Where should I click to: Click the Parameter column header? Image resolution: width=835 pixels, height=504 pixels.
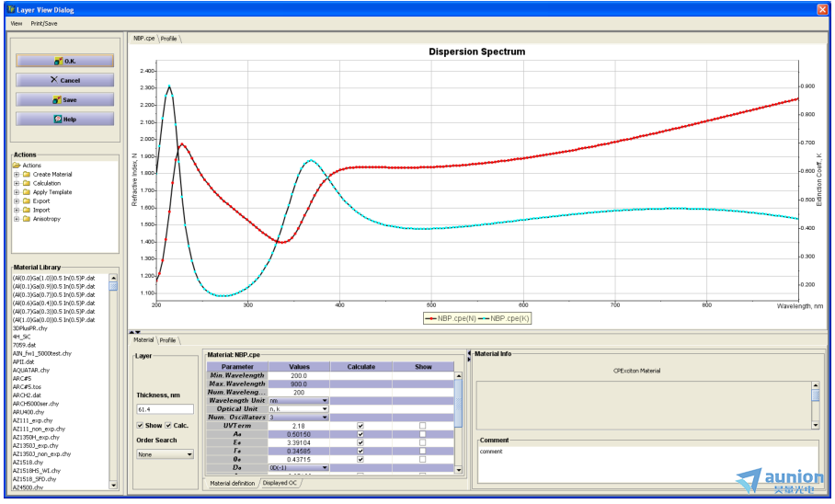click(x=237, y=367)
